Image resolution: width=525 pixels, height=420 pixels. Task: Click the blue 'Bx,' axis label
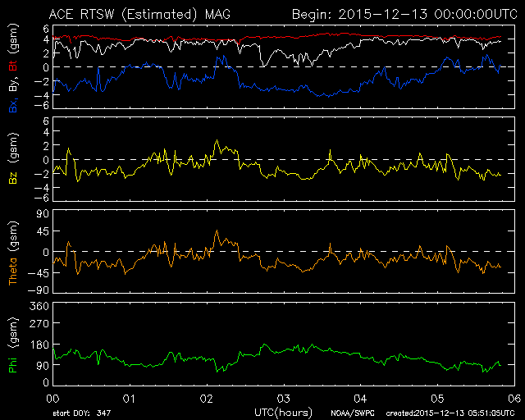(x=13, y=104)
